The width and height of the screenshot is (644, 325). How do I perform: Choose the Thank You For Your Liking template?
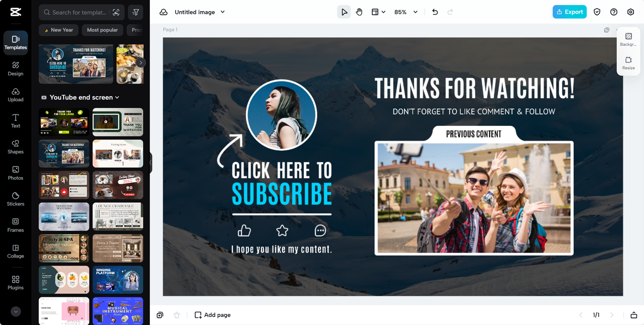[64, 122]
